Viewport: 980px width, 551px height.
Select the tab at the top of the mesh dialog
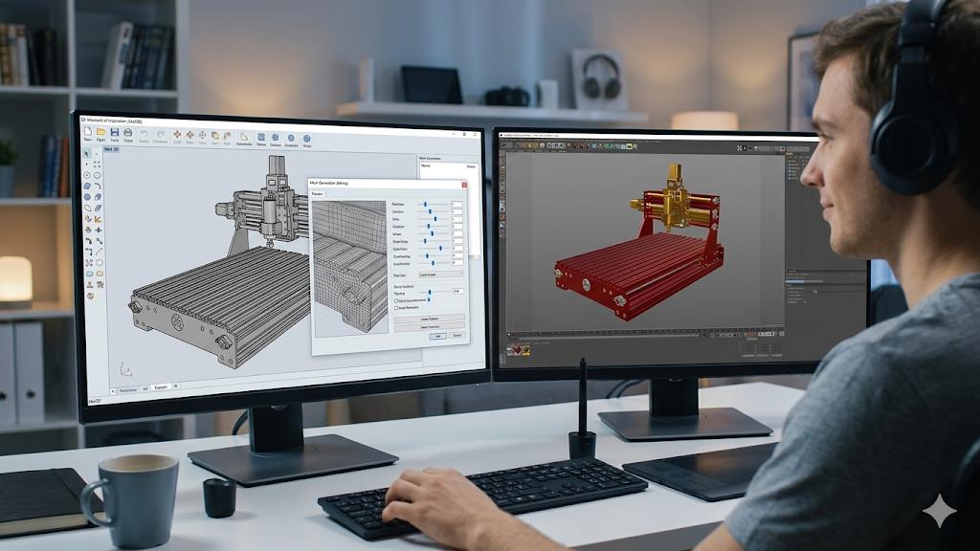pos(318,193)
